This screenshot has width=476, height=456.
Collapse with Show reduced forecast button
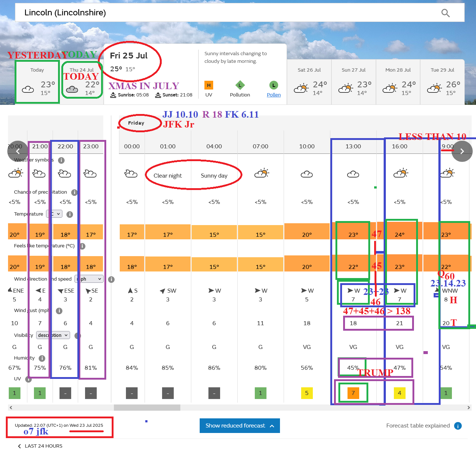(239, 426)
